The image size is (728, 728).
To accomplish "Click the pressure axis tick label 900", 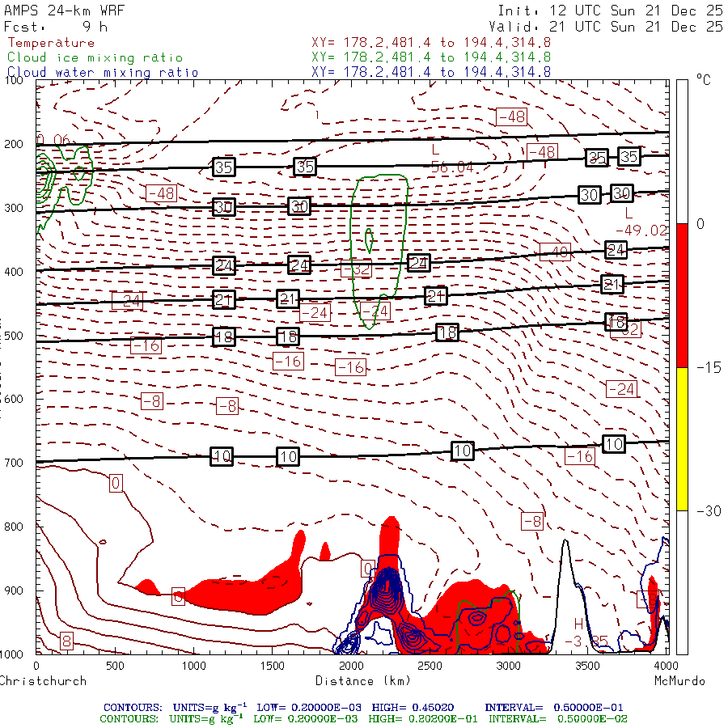I will (14, 590).
